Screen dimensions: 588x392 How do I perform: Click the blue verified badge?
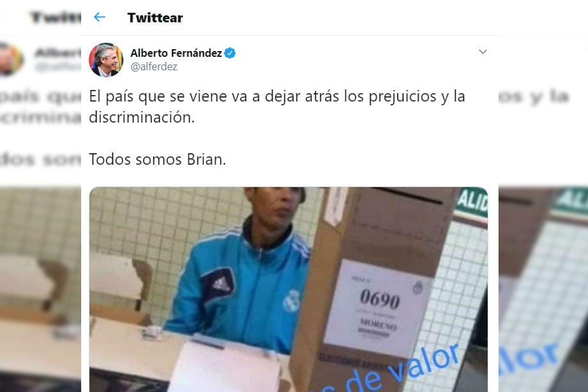pos(230,53)
